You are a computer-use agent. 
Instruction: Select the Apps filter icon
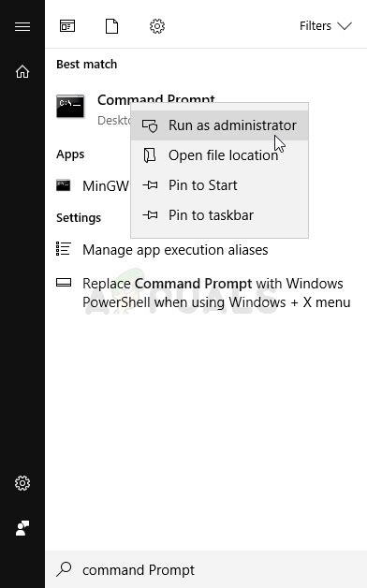point(67,26)
